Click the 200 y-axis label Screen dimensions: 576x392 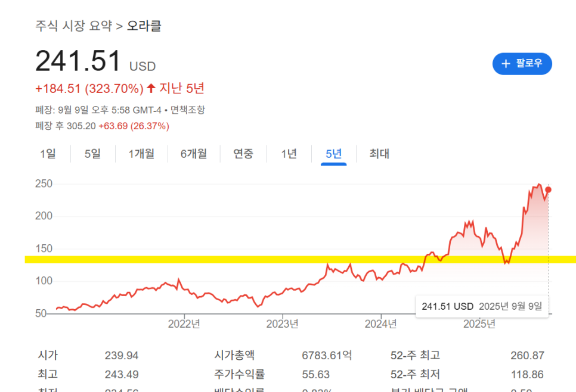[44, 216]
